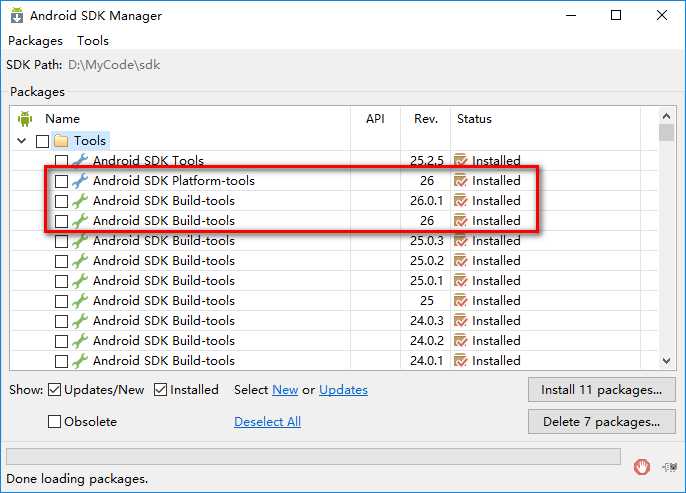Viewport: 686px width, 493px height.
Task: Check the Tools folder checkbox
Action: click(x=42, y=141)
